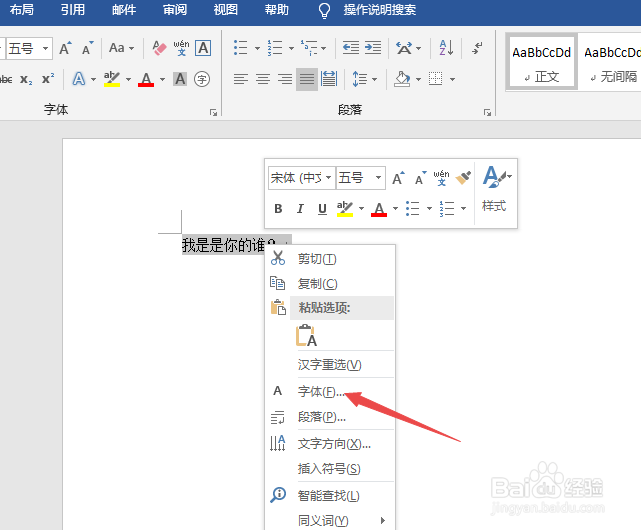Open the font dialog launcher

(x=213, y=112)
